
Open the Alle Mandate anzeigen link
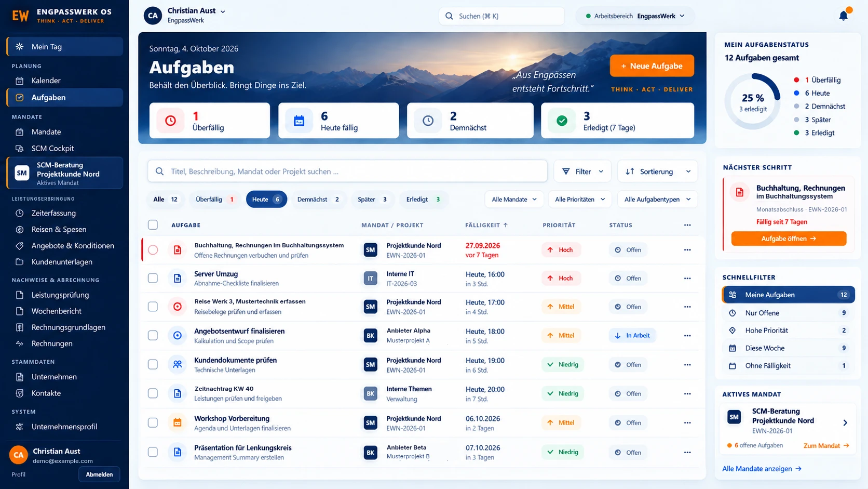762,469
